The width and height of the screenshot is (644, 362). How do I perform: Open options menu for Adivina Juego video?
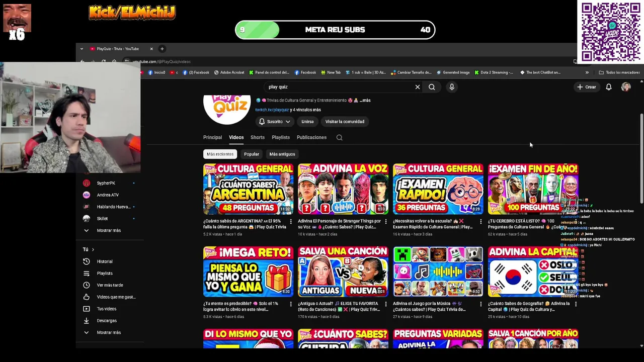480,304
